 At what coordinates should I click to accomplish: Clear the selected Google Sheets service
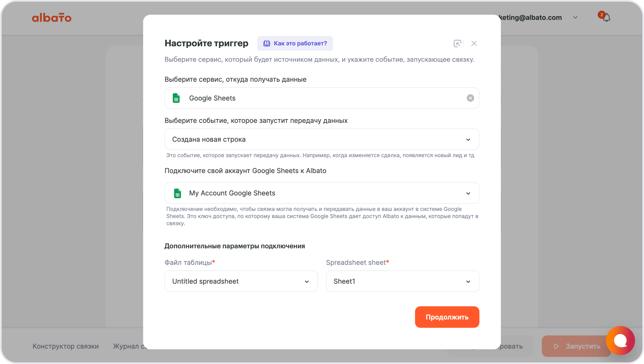click(x=470, y=98)
